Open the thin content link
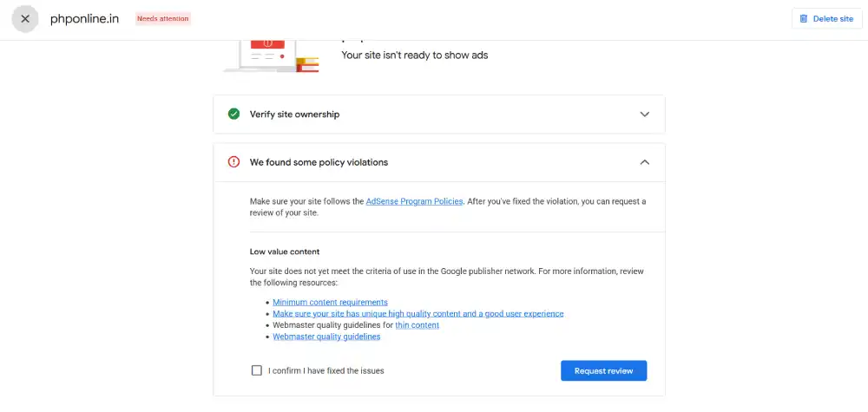 coord(417,325)
